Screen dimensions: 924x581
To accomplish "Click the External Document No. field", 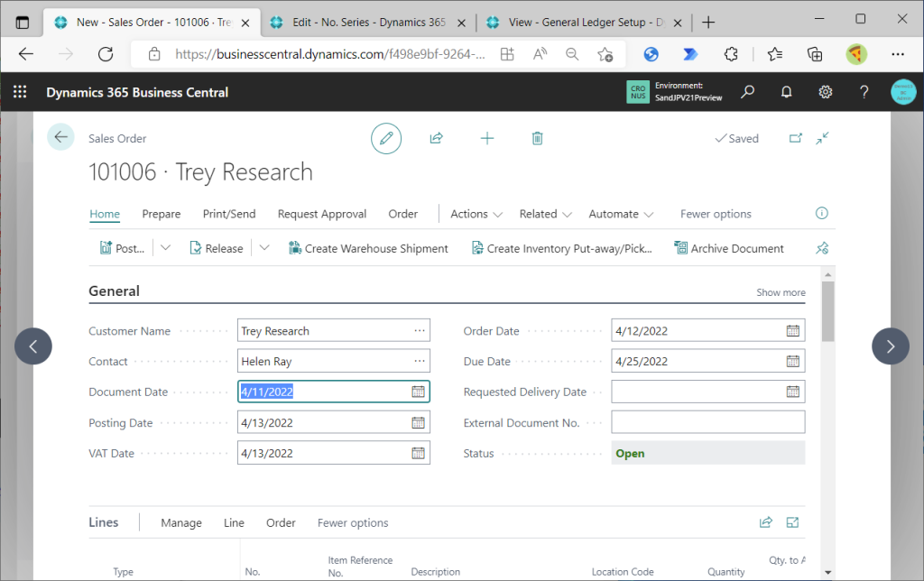I will 707,422.
